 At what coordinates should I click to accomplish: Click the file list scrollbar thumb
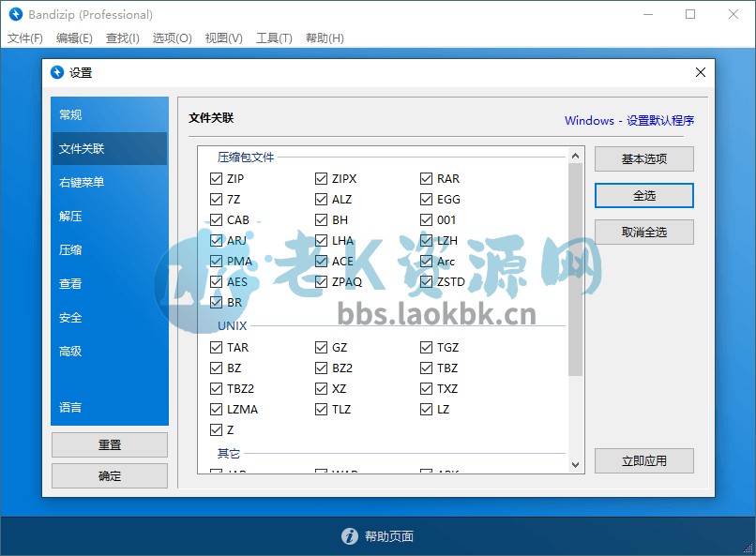point(575,267)
